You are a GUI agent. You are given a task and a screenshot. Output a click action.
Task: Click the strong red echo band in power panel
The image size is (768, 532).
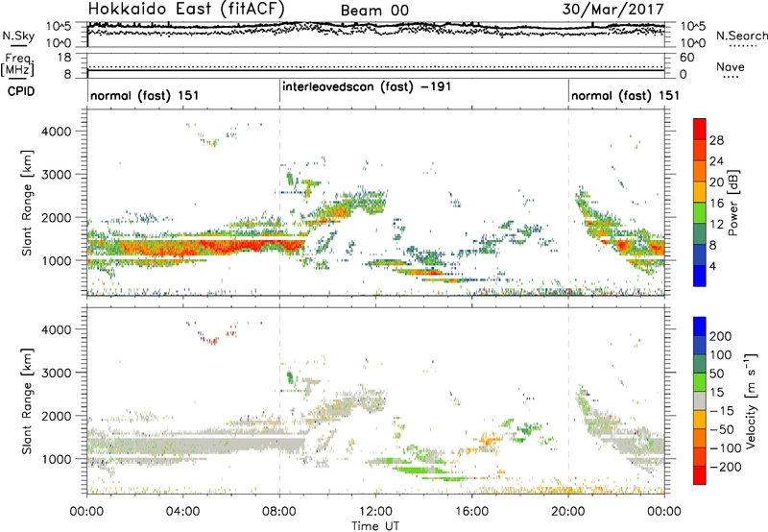coord(196,247)
